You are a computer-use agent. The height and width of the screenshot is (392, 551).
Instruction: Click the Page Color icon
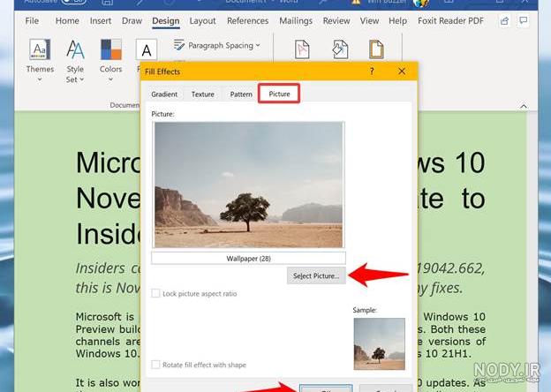[340, 49]
